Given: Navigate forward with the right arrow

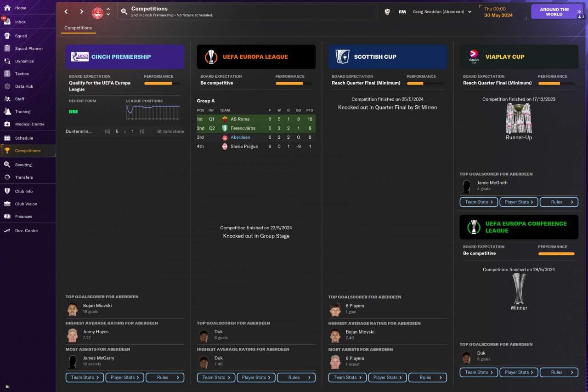Looking at the screenshot, I should 82,12.
